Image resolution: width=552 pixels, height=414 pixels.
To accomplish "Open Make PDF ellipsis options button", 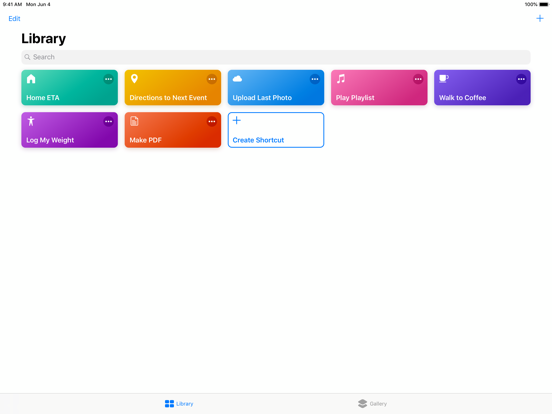I will pyautogui.click(x=212, y=121).
